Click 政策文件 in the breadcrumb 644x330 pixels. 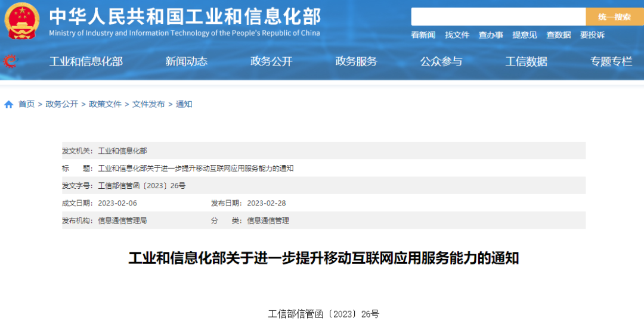[x=105, y=104]
